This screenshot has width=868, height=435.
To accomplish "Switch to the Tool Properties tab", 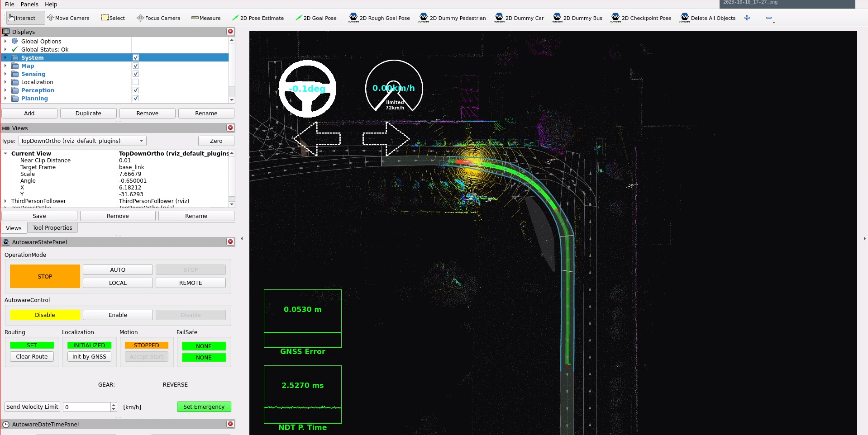I will [52, 228].
